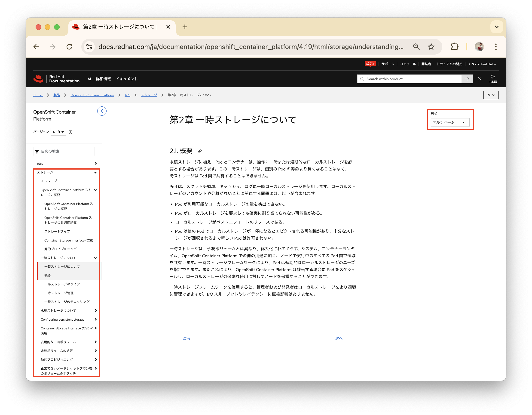
Task: Open the version 4.19 dropdown
Action: pyautogui.click(x=58, y=132)
